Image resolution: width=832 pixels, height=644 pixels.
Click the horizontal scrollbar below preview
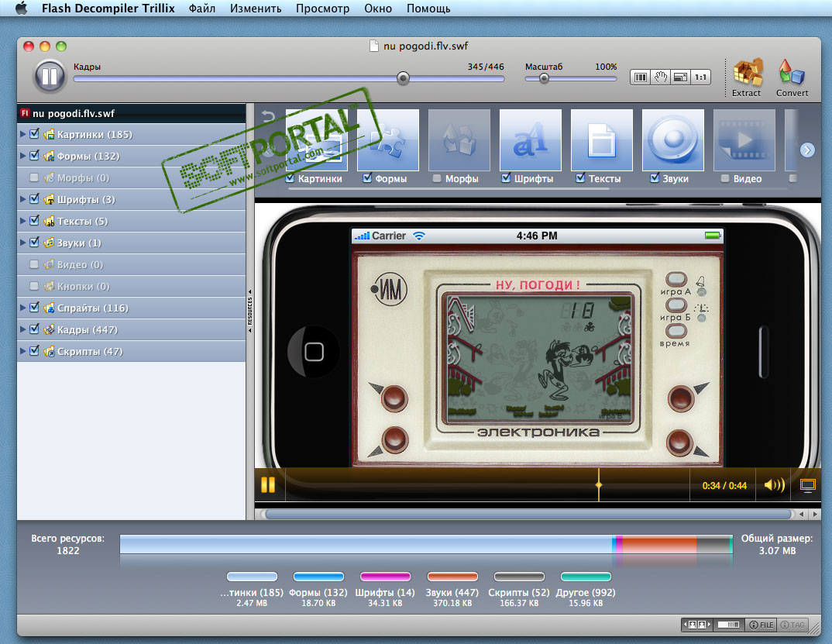528,514
